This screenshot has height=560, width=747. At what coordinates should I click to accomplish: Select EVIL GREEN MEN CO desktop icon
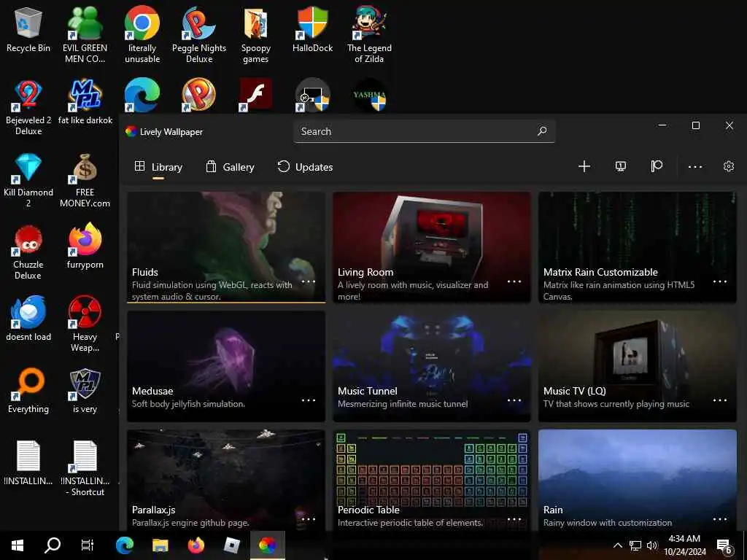click(x=85, y=34)
